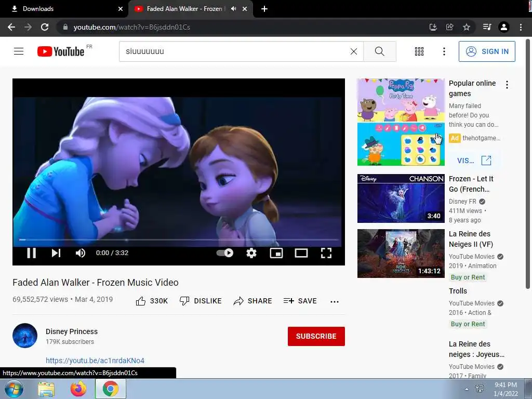Image resolution: width=532 pixels, height=399 pixels.
Task: Click the red SUBSCRIBE button
Action: click(x=316, y=336)
